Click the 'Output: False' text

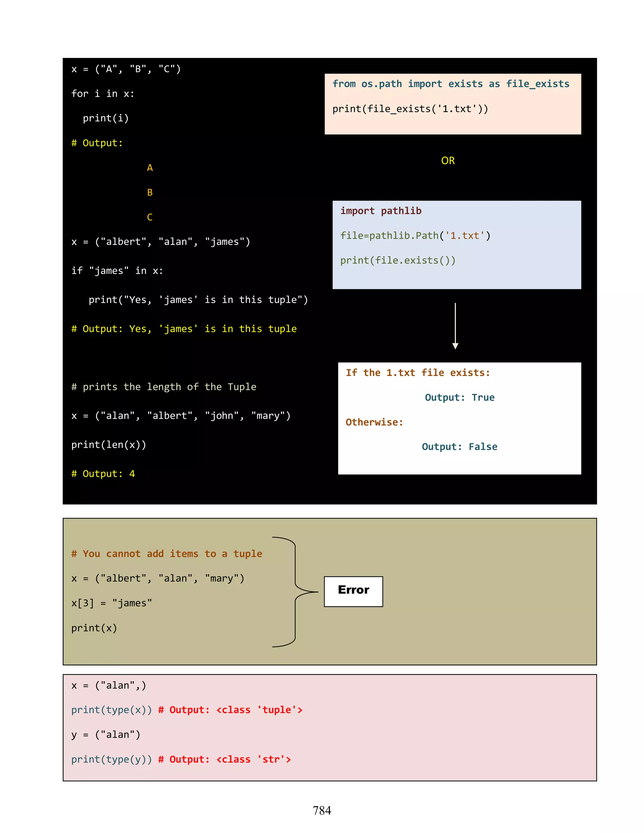[460, 447]
